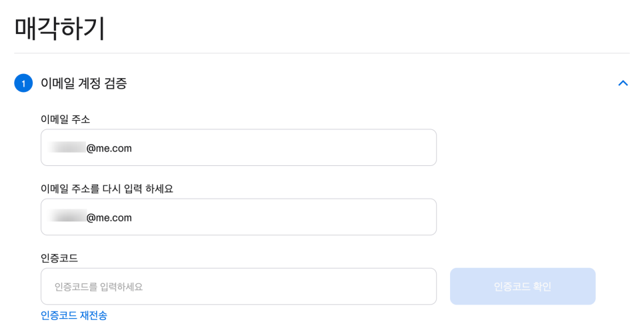Viewport: 644px width, 328px height.
Task: Click the 인증코드 input box
Action: tap(238, 287)
